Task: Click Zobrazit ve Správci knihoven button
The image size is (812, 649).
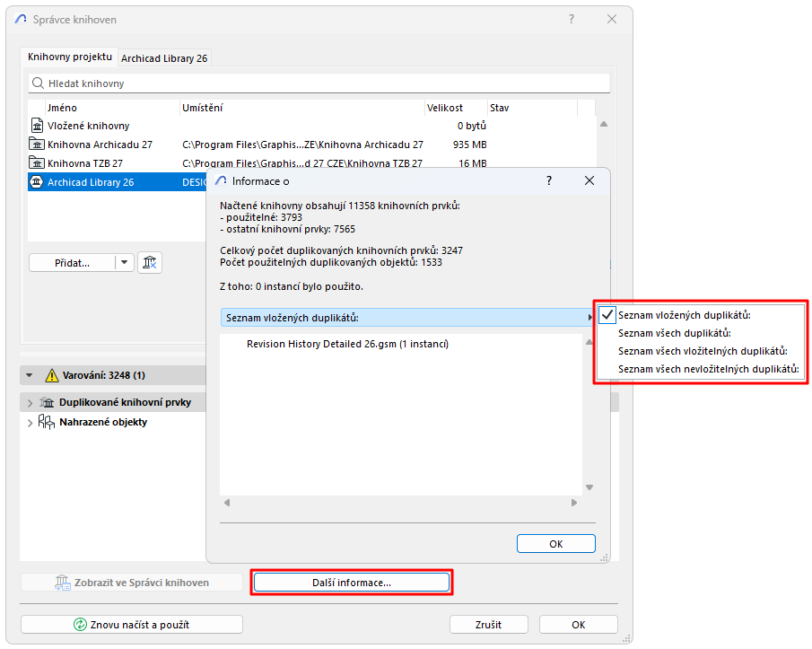Action: pos(132,583)
